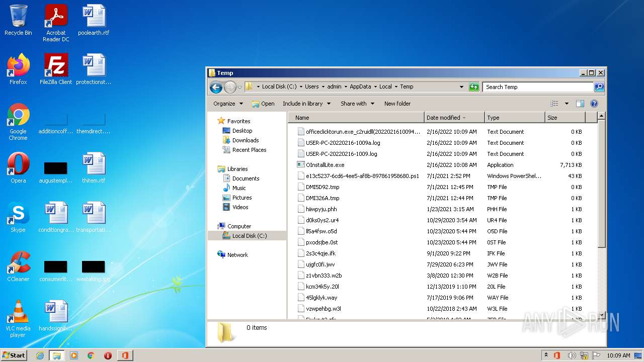Select the VLC media player desktop icon
644x362 pixels.
pos(18,319)
